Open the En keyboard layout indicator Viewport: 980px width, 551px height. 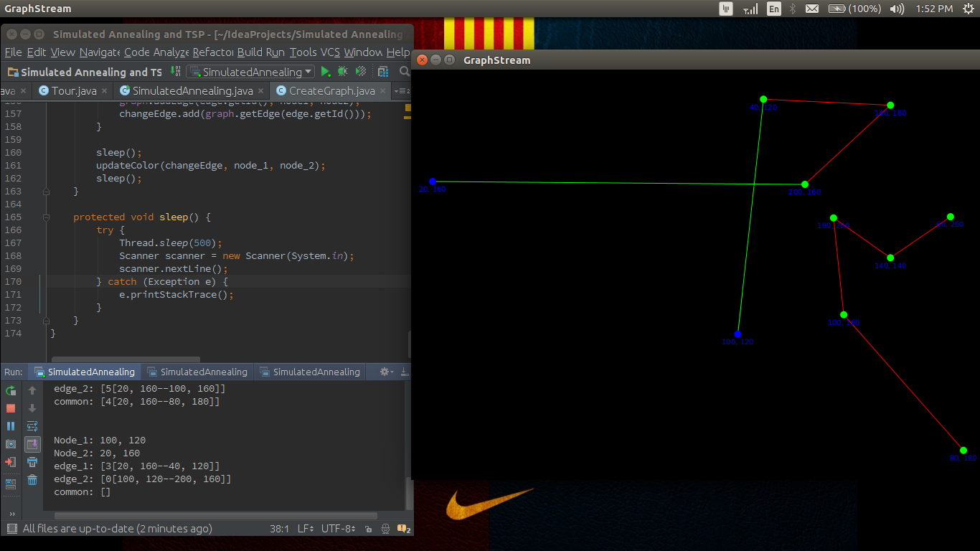773,9
